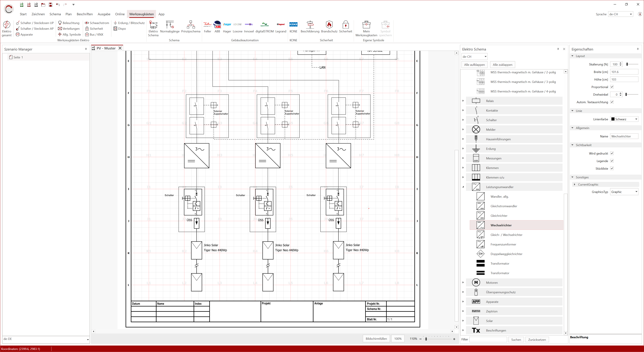Uncheck the Stückliste option
This screenshot has width=644, height=352.
click(612, 168)
